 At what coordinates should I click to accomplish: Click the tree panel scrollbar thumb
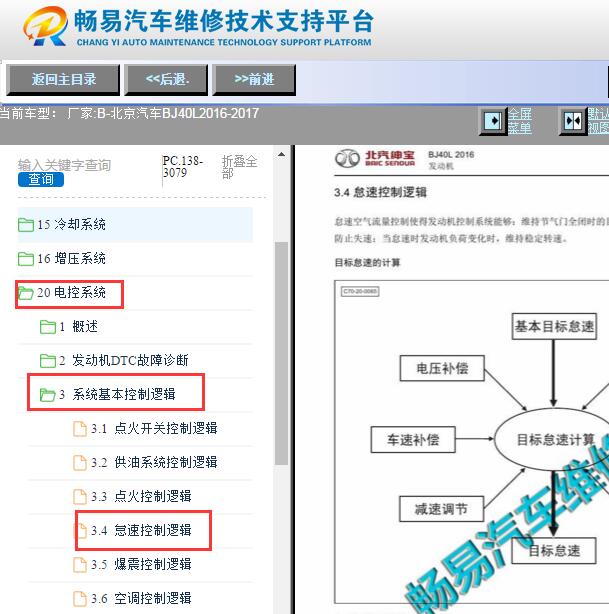[x=281, y=353]
